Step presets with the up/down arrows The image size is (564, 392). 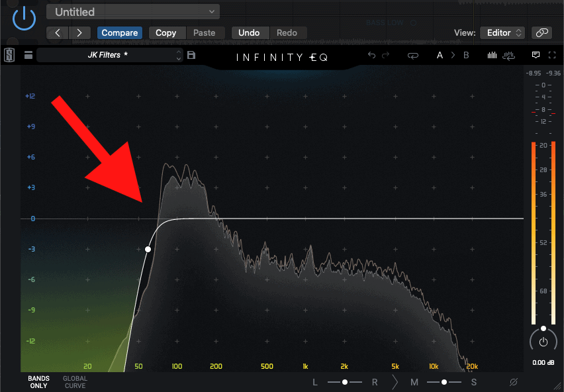coord(179,55)
